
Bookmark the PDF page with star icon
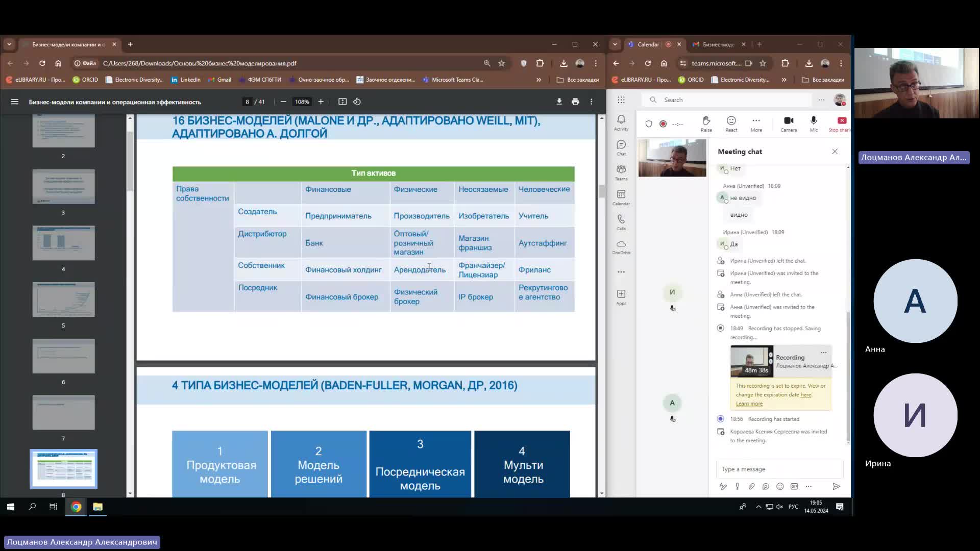pyautogui.click(x=502, y=63)
